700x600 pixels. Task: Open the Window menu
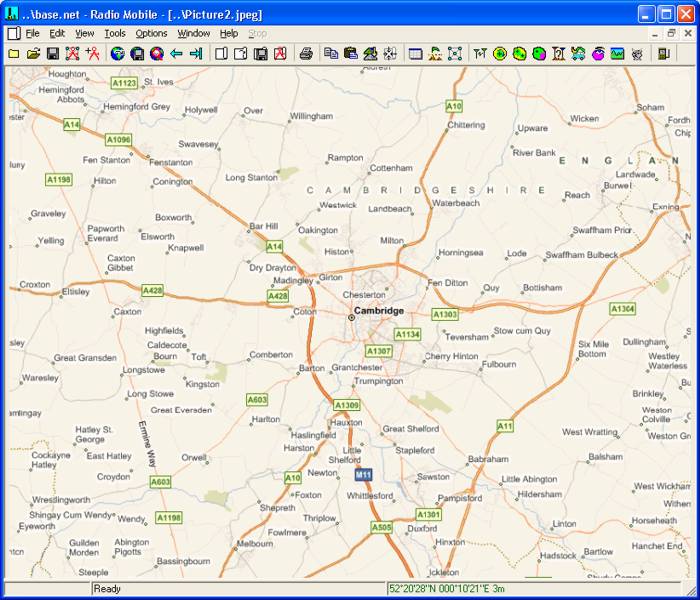(x=194, y=33)
